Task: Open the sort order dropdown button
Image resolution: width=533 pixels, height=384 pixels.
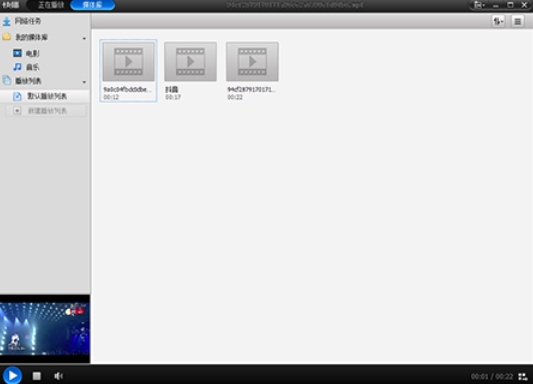Action: (x=498, y=22)
